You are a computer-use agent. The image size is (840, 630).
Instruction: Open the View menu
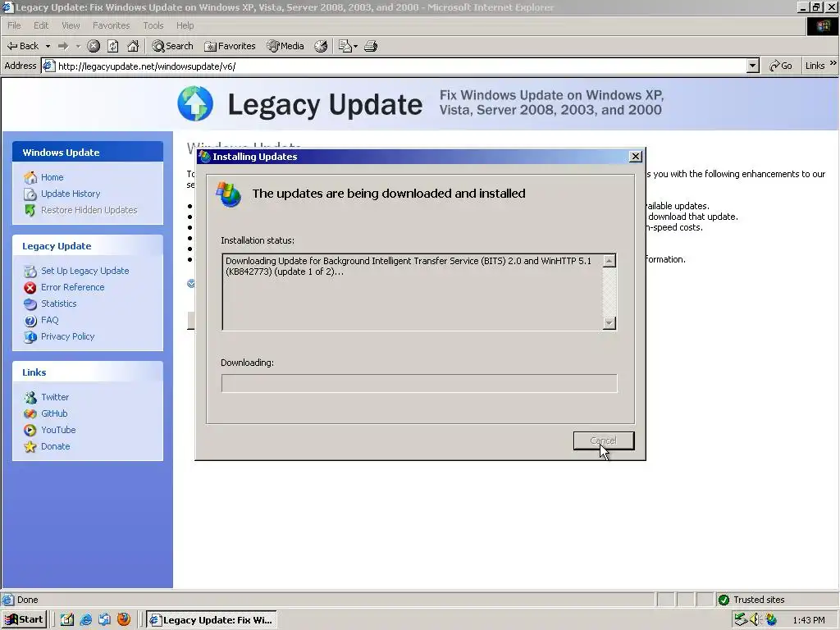coord(71,25)
